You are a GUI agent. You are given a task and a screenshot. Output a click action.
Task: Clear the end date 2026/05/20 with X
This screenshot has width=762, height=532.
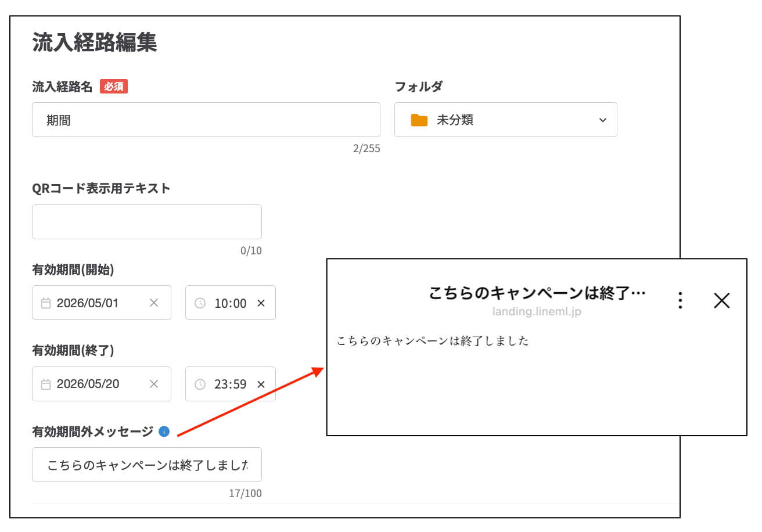click(154, 384)
